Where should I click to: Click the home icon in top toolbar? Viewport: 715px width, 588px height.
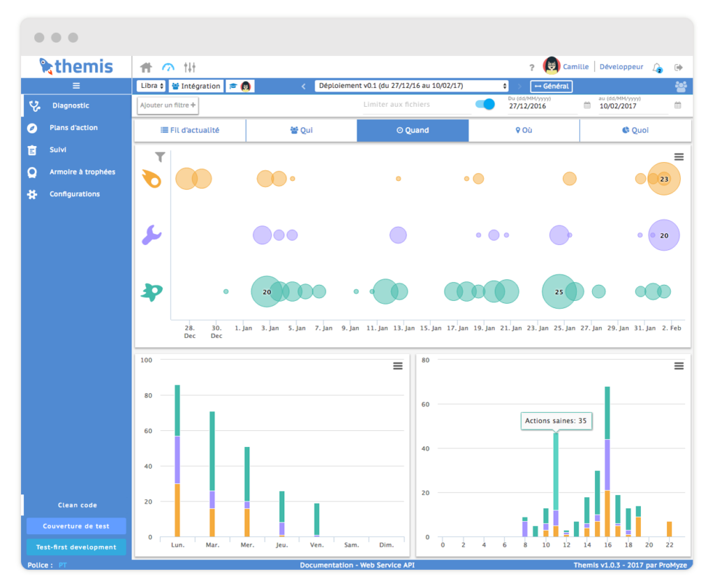point(146,68)
